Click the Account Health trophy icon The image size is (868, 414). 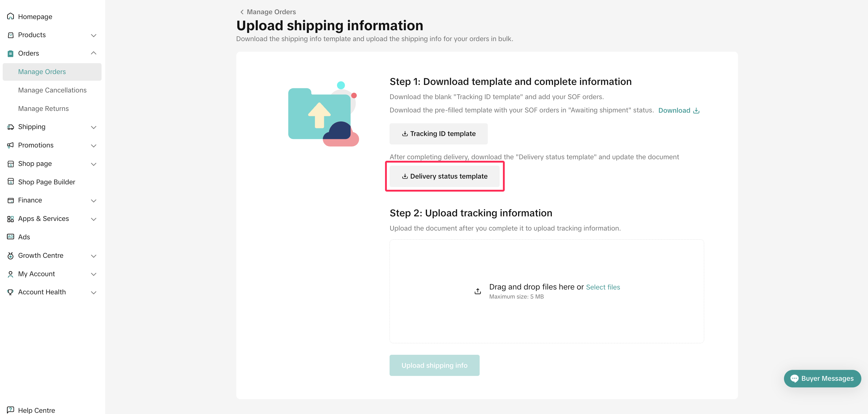pos(11,292)
